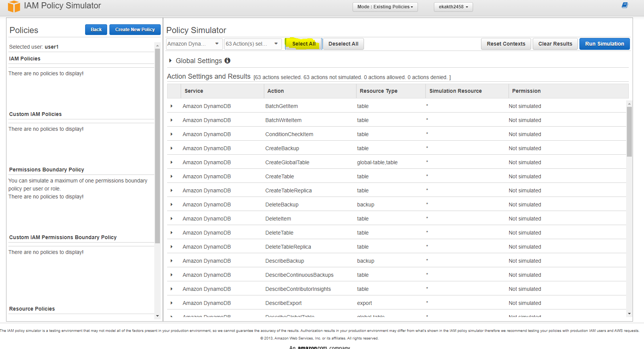Click 'Amazon DynamoDB' in the CreateTable row
This screenshot has width=644, height=349.
(207, 176)
